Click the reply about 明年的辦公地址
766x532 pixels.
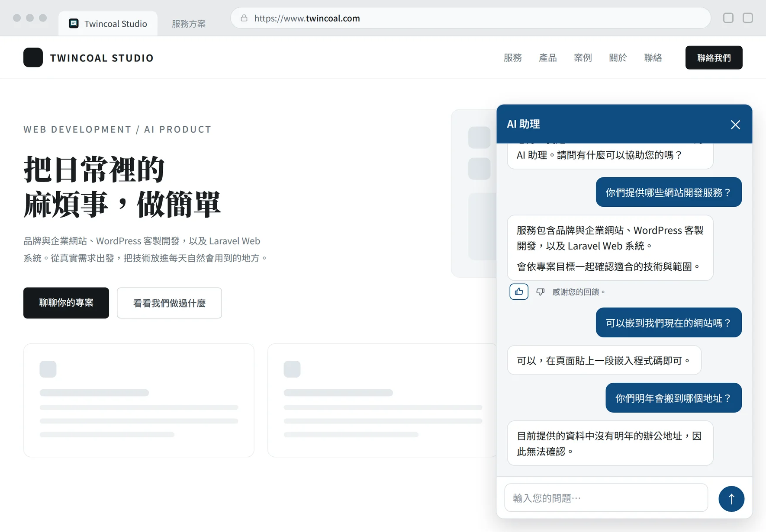pyautogui.click(x=610, y=443)
